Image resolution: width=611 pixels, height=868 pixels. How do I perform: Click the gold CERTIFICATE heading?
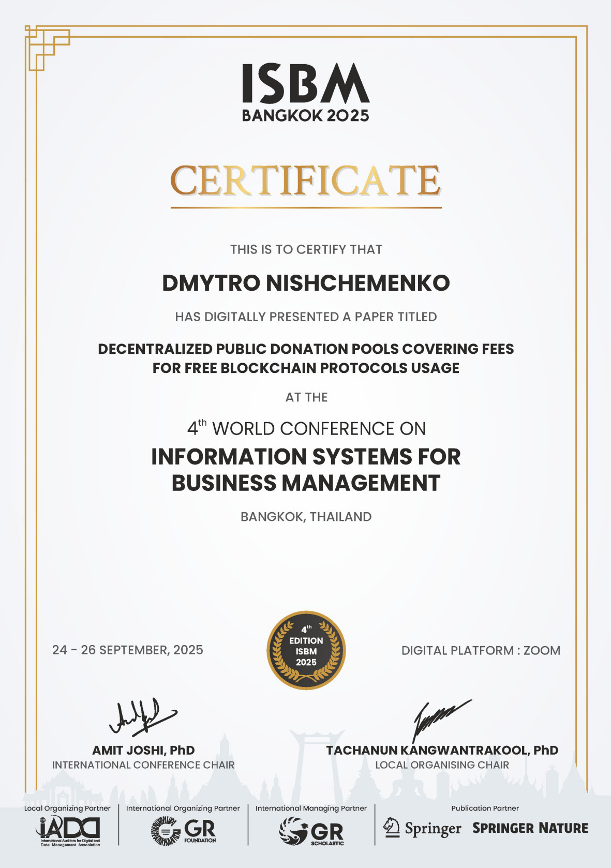pyautogui.click(x=306, y=181)
